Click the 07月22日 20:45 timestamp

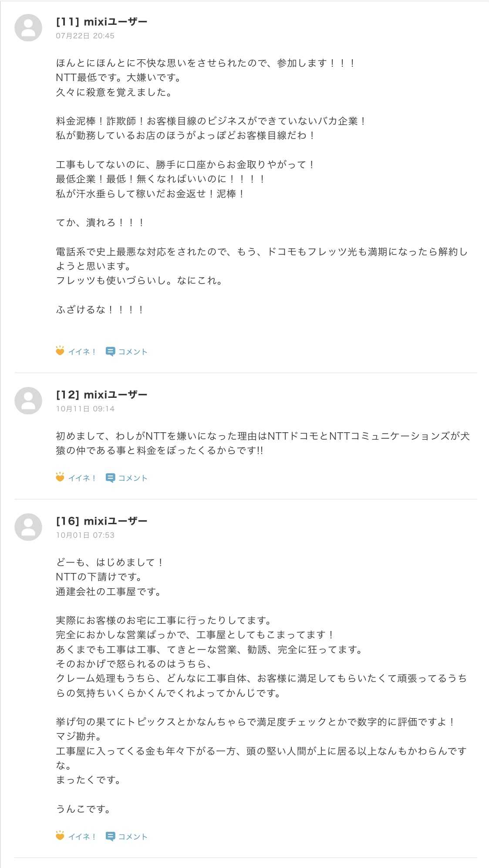(x=85, y=36)
